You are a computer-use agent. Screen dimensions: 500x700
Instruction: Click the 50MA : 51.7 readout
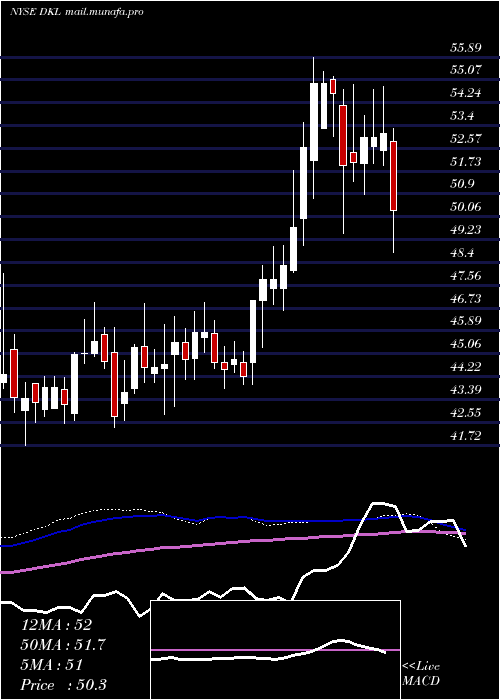pyautogui.click(x=64, y=645)
